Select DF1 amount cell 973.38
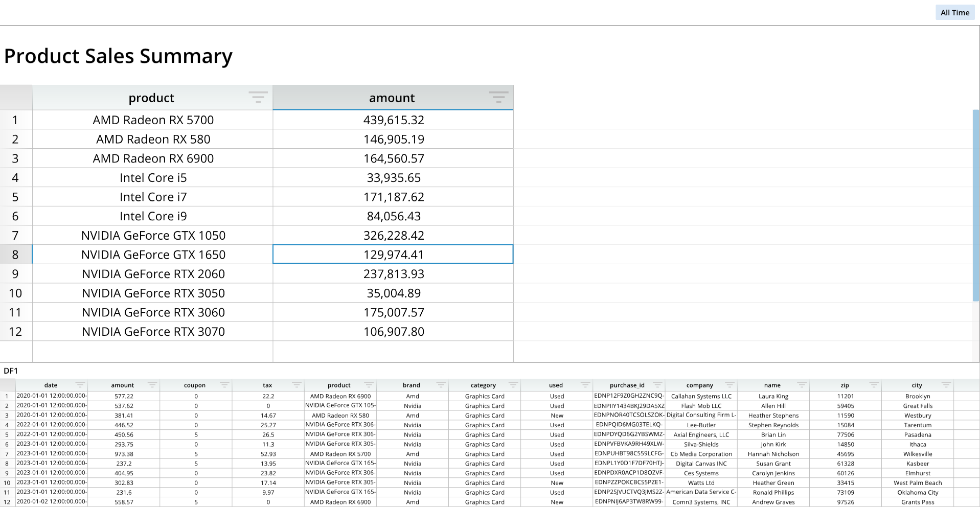 point(124,454)
